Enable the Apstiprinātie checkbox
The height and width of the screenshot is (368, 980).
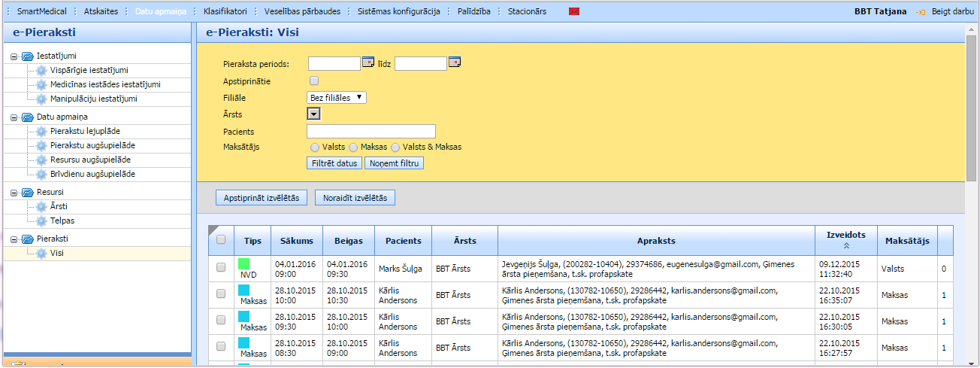[314, 81]
